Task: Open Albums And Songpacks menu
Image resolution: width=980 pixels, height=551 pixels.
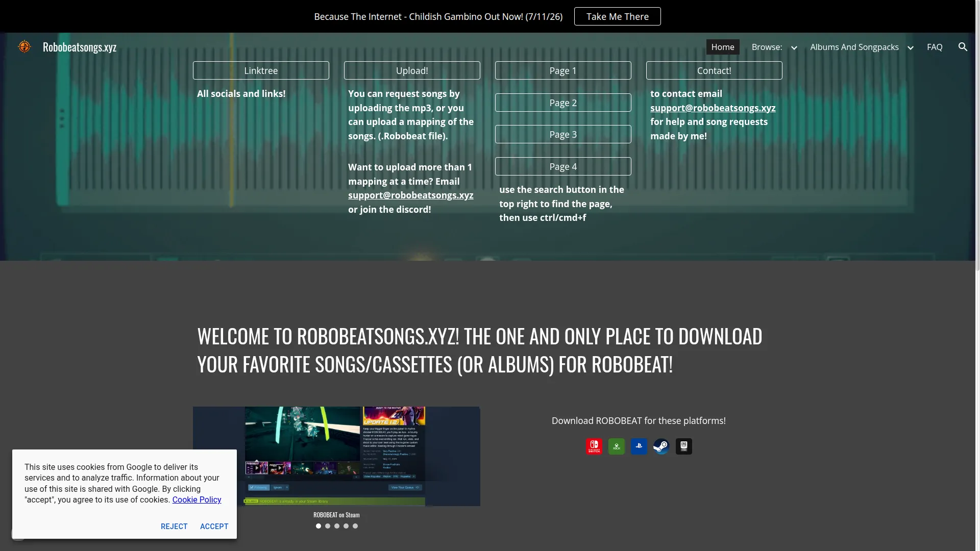Action: [x=854, y=47]
